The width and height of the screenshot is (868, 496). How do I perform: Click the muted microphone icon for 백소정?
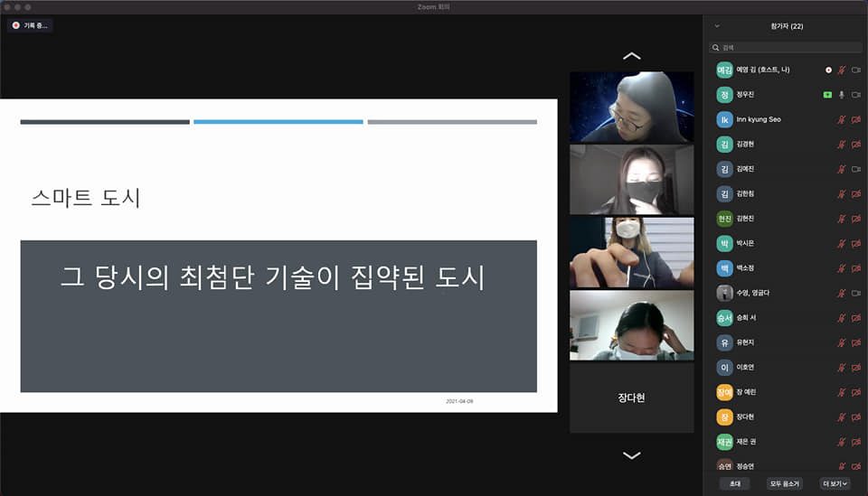pos(842,268)
